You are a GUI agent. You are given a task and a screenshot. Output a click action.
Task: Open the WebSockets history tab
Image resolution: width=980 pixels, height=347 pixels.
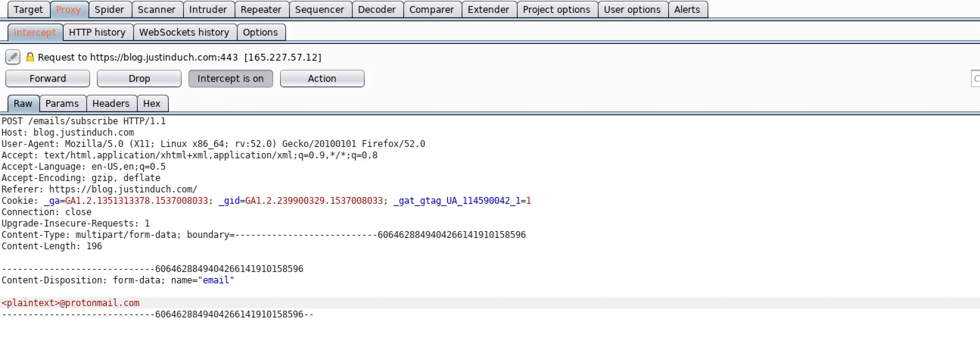tap(184, 32)
